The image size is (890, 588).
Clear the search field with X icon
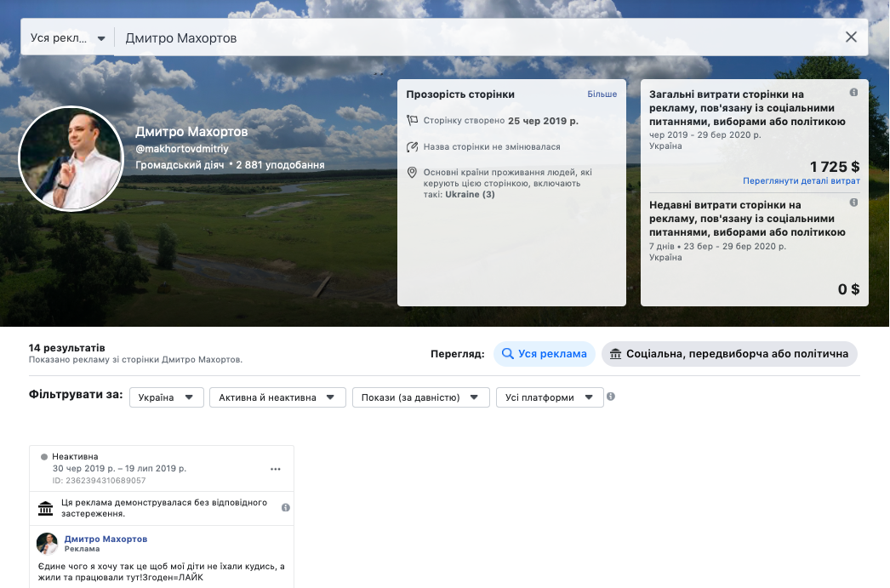[x=851, y=37]
